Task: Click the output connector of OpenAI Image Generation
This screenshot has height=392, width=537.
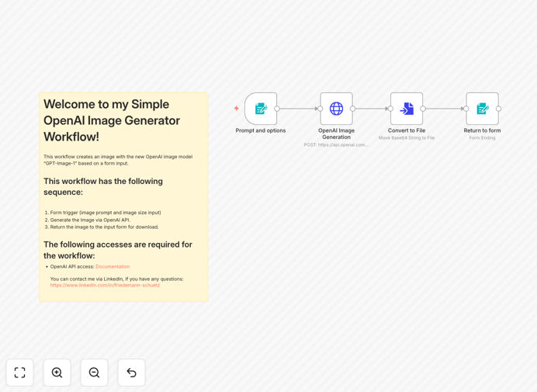Action: coord(353,109)
